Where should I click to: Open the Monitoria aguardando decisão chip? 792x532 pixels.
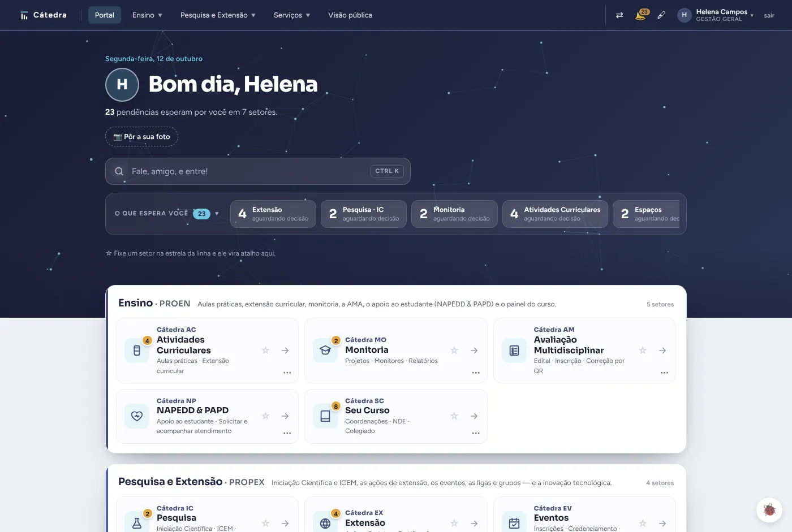(x=454, y=214)
